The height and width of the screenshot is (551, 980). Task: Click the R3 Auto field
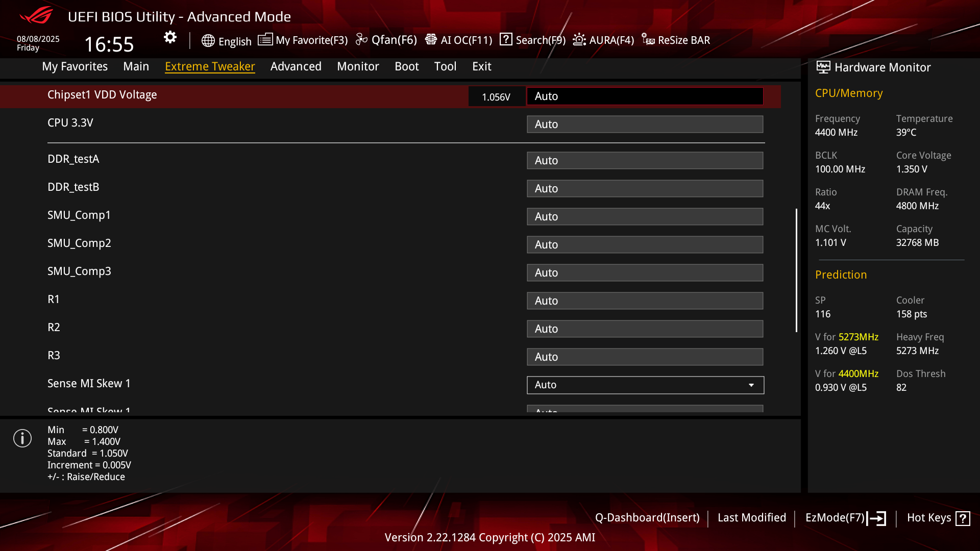click(645, 357)
